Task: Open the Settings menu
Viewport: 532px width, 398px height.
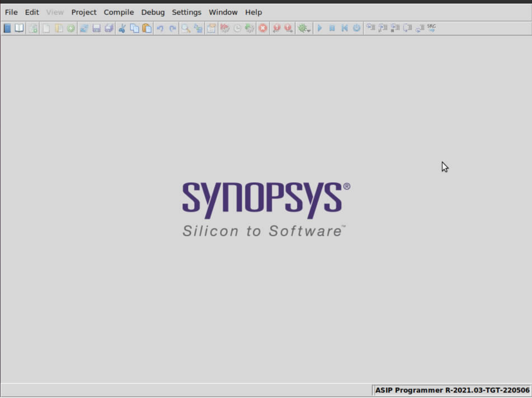Action: click(x=186, y=12)
